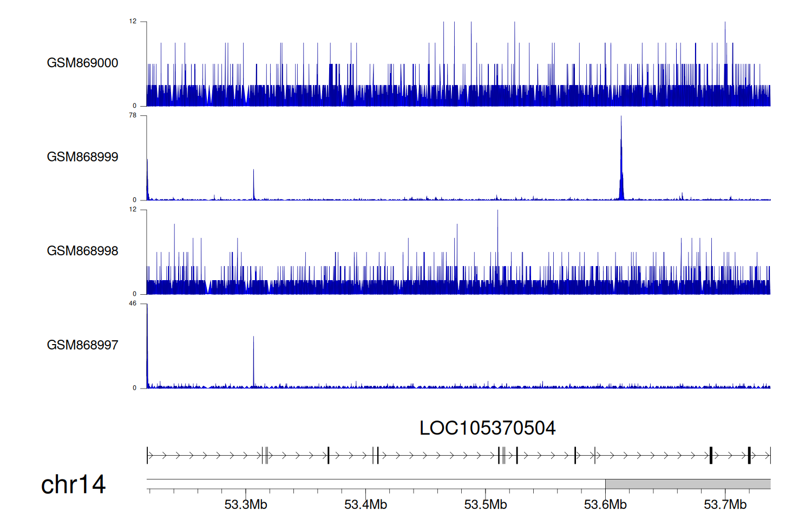Click the 53.5Mb axis tick label

tap(486, 505)
